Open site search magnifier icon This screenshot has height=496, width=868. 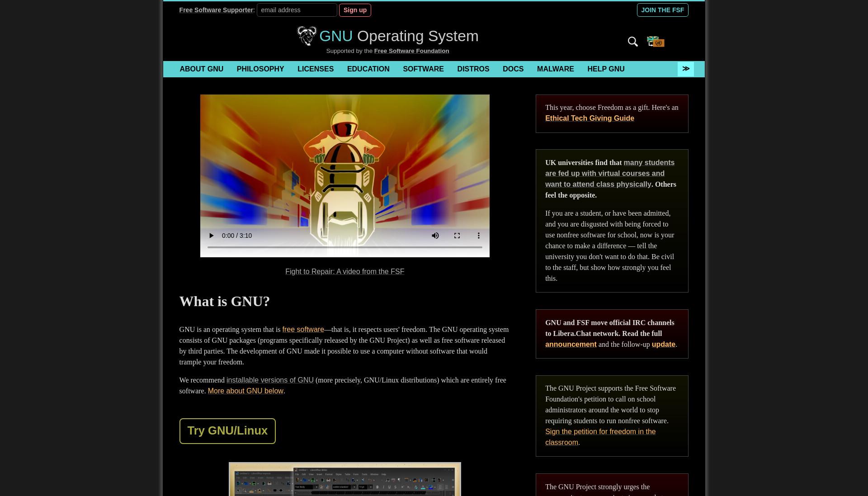(632, 42)
